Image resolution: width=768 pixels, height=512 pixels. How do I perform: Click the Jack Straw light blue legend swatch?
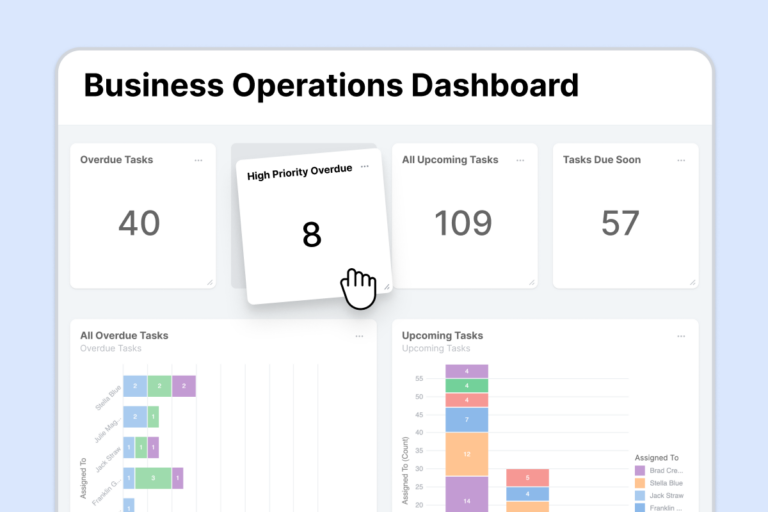(640, 495)
